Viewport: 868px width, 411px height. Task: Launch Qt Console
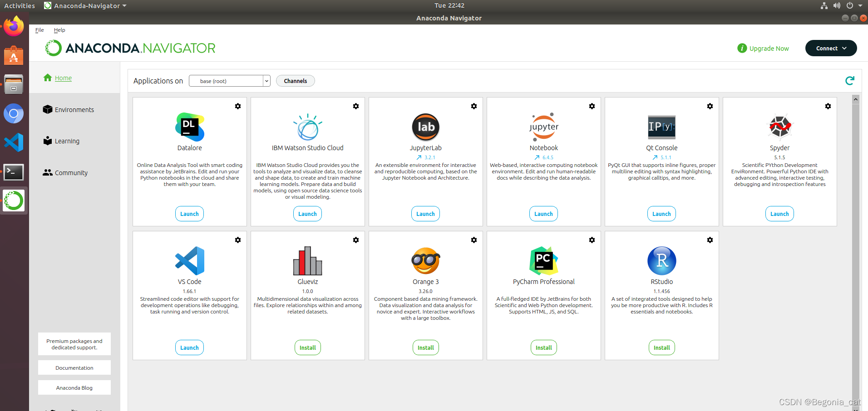pyautogui.click(x=662, y=214)
